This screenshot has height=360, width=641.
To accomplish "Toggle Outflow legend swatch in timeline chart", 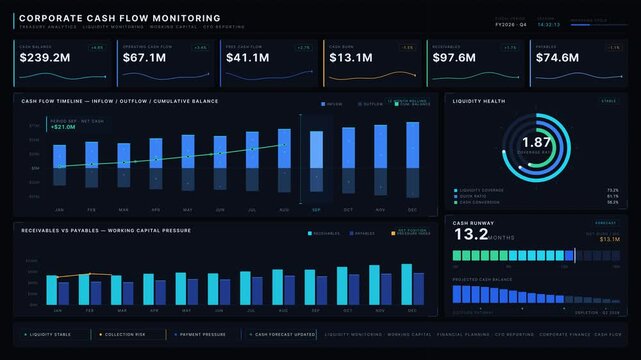I will click(x=360, y=104).
